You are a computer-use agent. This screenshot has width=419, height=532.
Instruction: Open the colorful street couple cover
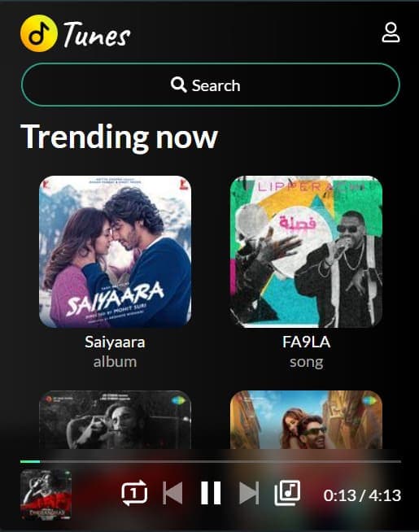click(x=306, y=420)
